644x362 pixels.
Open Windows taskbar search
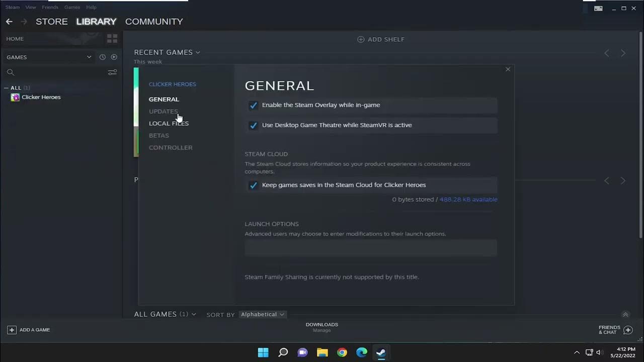point(283,352)
